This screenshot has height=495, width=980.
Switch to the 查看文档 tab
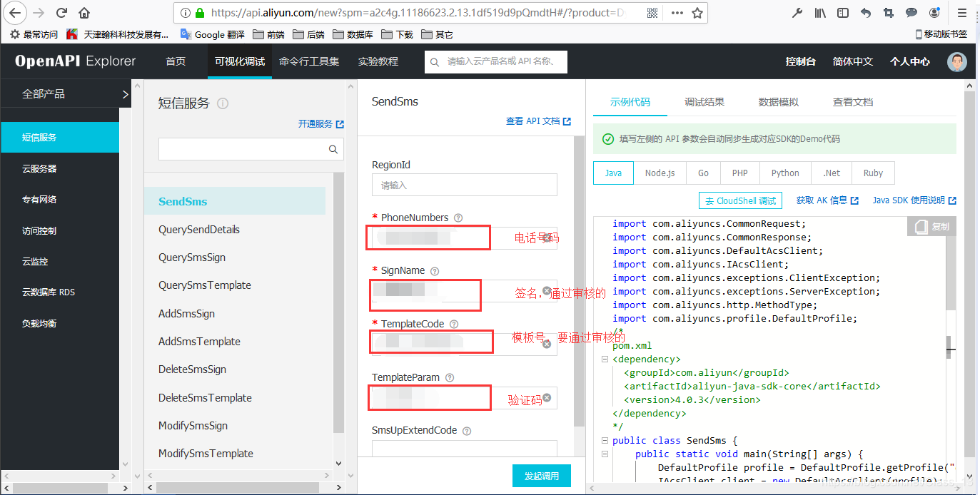click(853, 102)
